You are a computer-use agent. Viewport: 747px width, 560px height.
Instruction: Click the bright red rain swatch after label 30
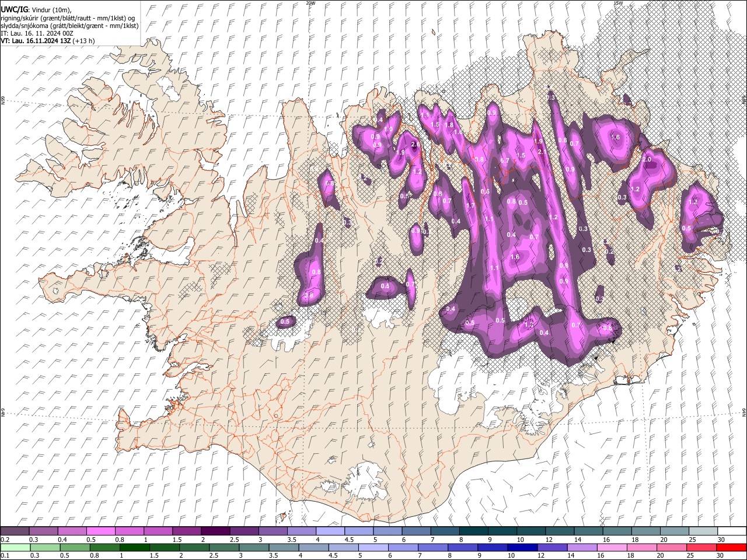click(731, 547)
